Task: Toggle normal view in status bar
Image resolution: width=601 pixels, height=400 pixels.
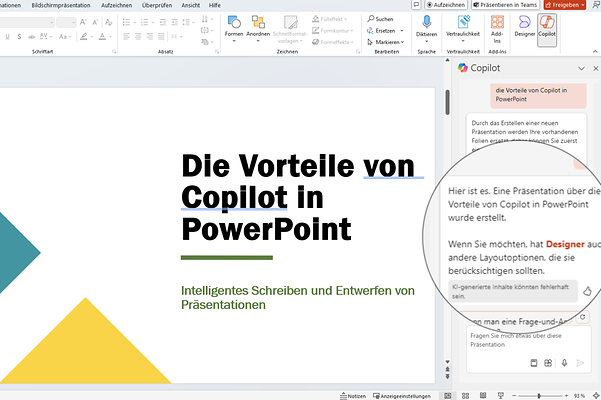Action: point(449,395)
